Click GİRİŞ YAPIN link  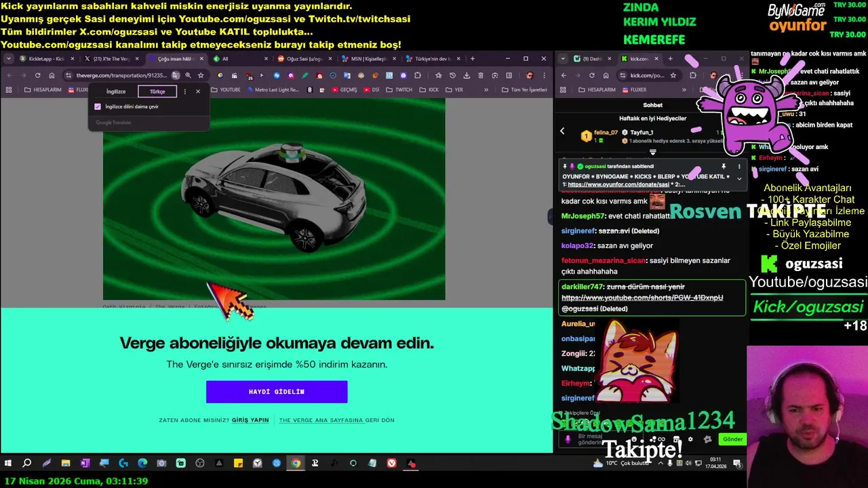click(x=250, y=420)
